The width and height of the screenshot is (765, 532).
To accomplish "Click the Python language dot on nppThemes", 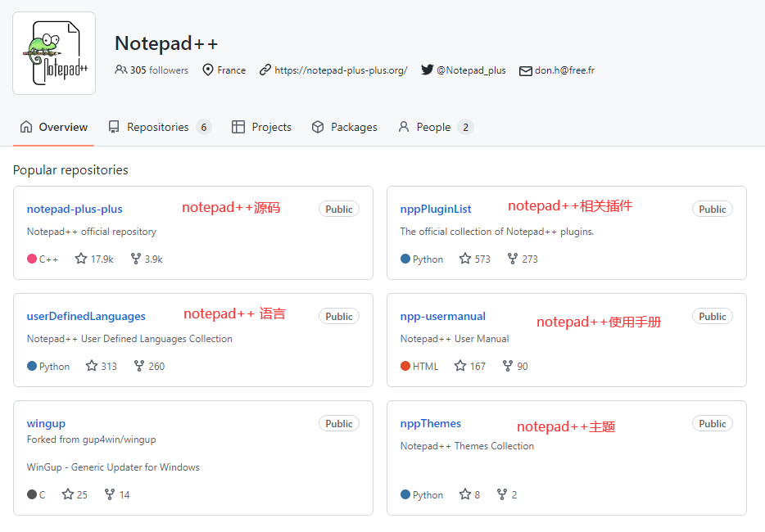I will click(407, 494).
